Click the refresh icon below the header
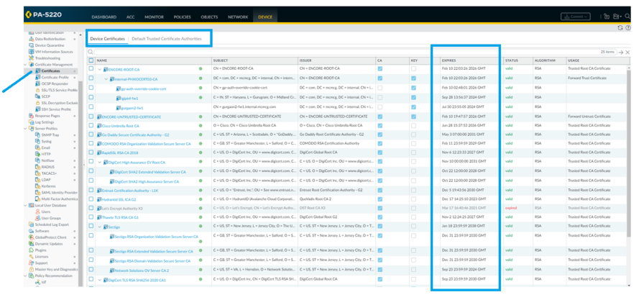 [620, 28]
